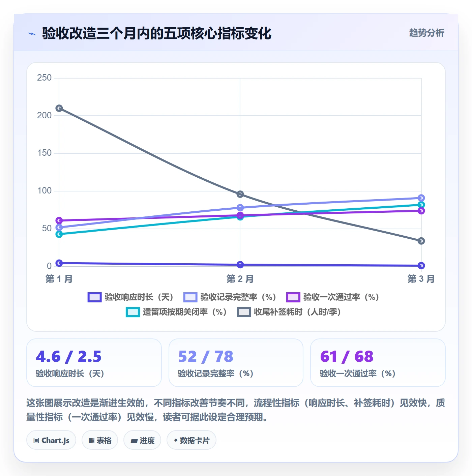Image resolution: width=472 pixels, height=476 pixels.
Task: Click the 遗留项按期关闭率 data point at 第 1 月
Action: tap(59, 234)
